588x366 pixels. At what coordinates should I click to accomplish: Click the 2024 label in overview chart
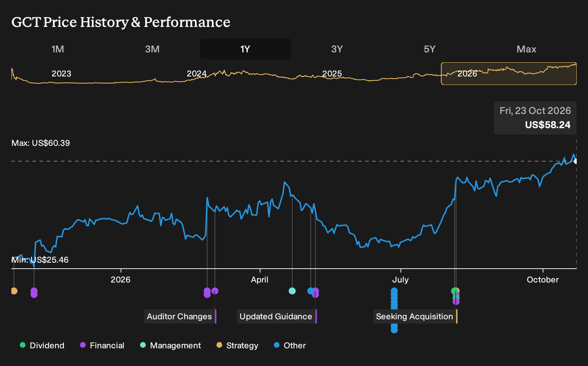(x=197, y=74)
